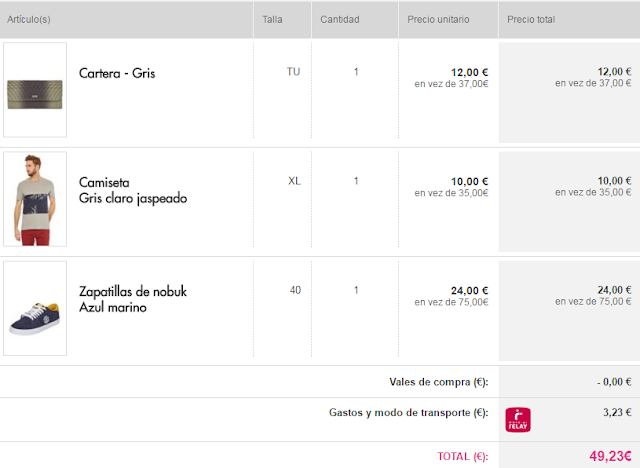Click the XL size value for Camiseta
640x468 pixels.
[x=294, y=181]
